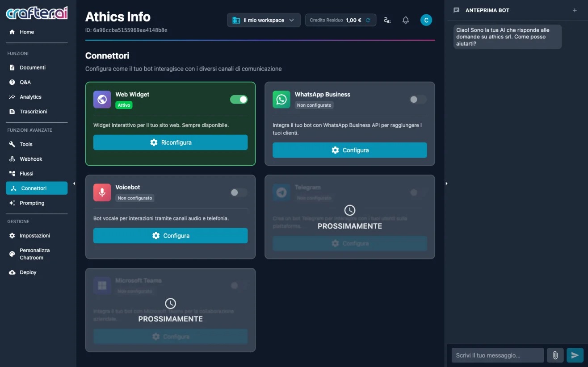Click Riconfigura on Web Widget card

170,142
